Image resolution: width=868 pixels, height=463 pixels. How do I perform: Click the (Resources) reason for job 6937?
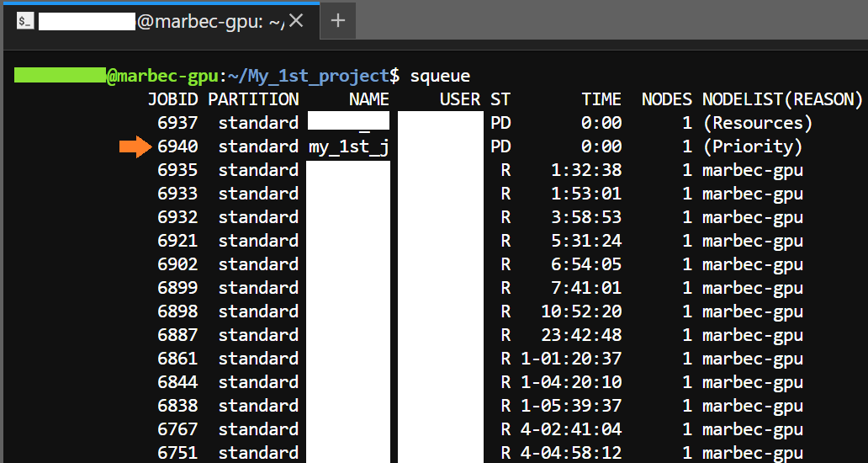[x=758, y=123]
